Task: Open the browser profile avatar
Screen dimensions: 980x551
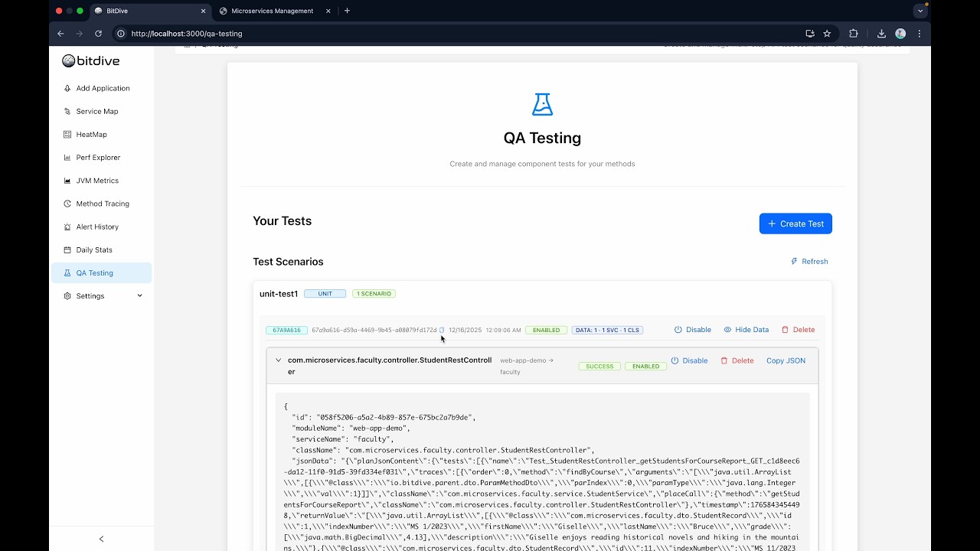Action: [900, 34]
